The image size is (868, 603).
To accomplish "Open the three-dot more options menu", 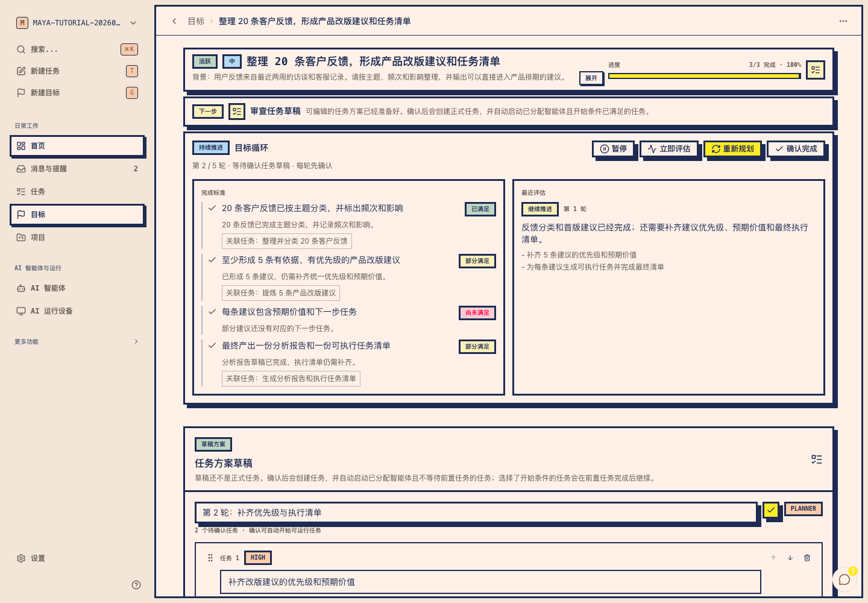I will pyautogui.click(x=843, y=21).
